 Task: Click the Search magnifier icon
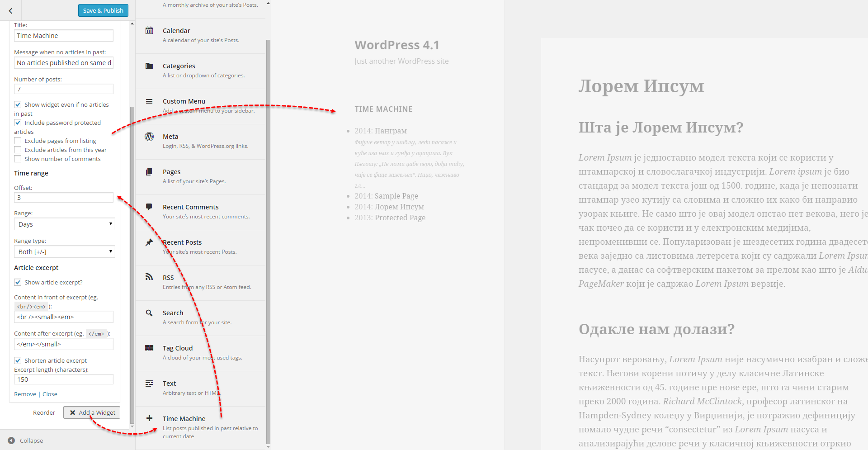pos(149,313)
